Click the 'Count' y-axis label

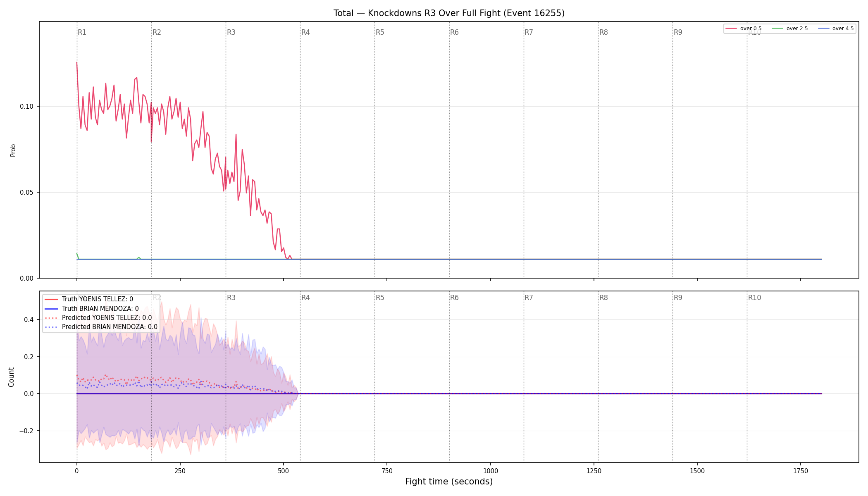[11, 377]
